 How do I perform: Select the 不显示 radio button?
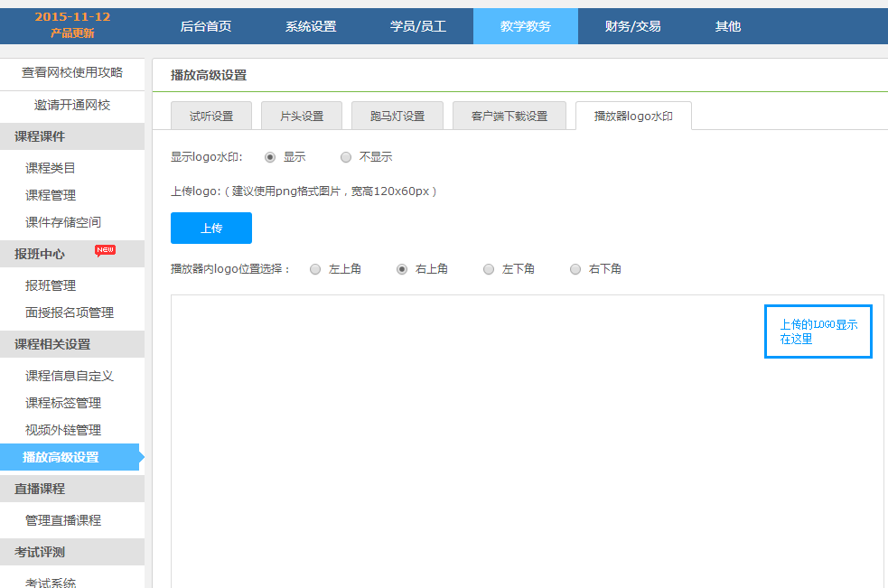pyautogui.click(x=346, y=157)
